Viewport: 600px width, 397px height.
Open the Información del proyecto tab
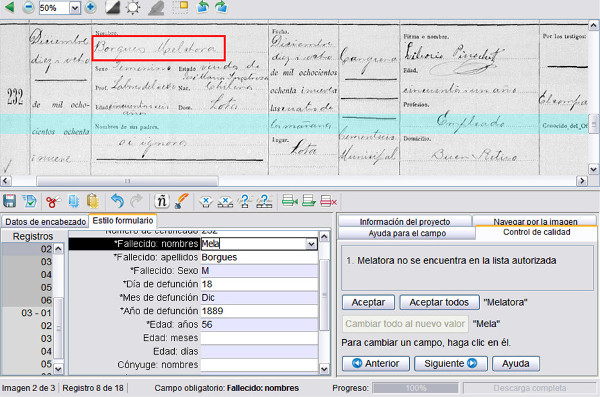pos(405,221)
